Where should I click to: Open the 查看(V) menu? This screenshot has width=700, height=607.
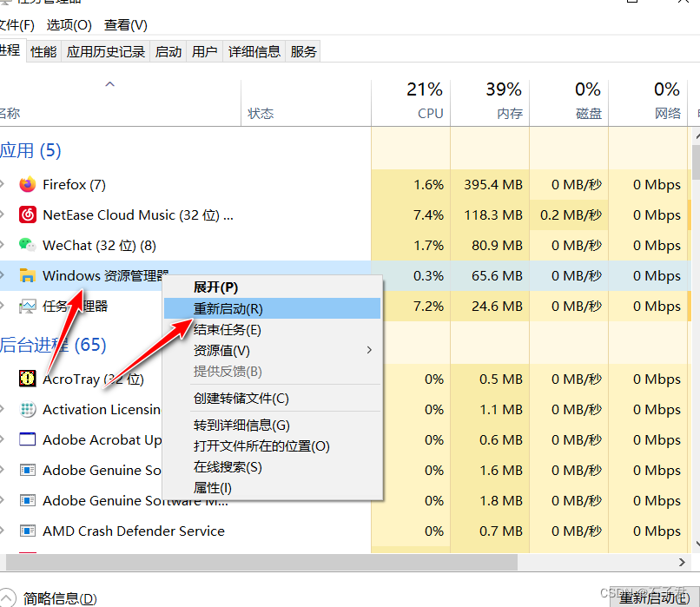[x=125, y=25]
